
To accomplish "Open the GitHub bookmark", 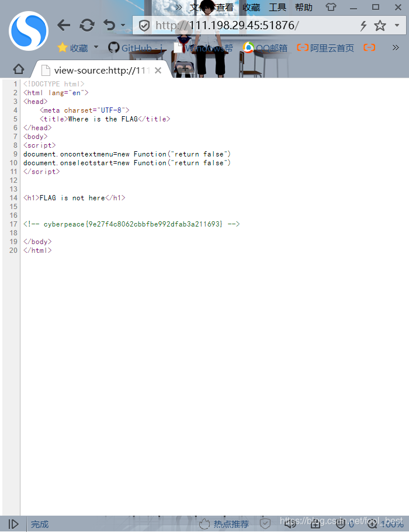I will [136, 48].
